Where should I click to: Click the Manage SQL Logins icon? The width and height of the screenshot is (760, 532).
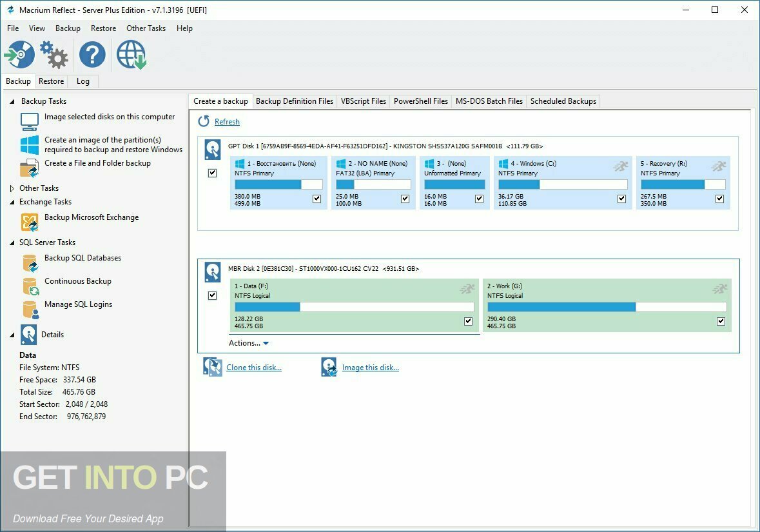click(x=30, y=310)
